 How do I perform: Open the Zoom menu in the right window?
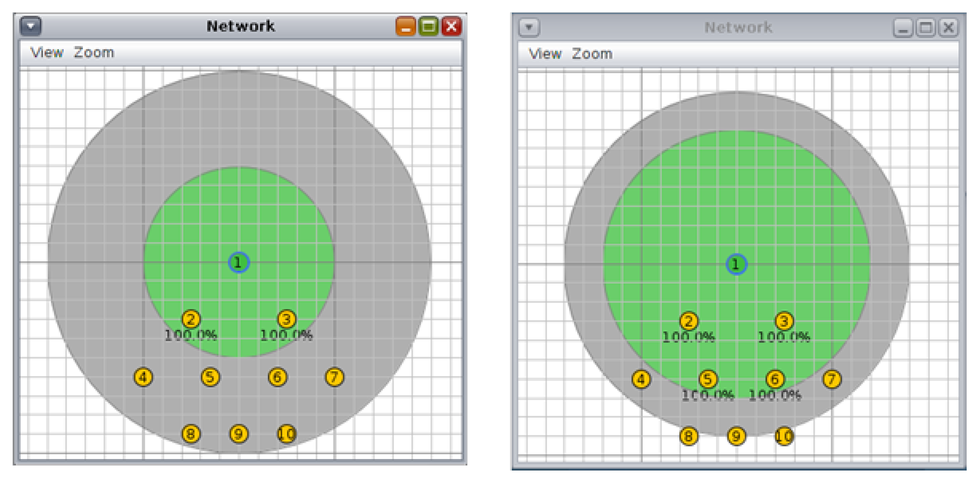point(592,54)
